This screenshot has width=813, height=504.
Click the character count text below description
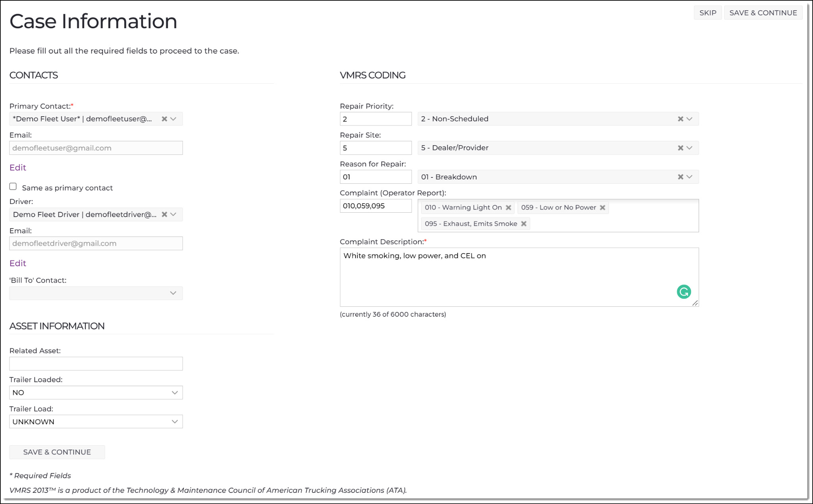[393, 314]
